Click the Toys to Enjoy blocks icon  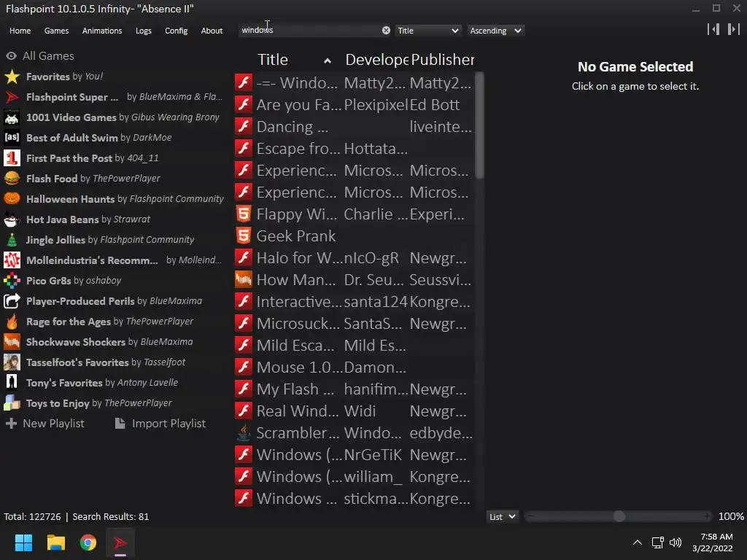click(x=12, y=403)
